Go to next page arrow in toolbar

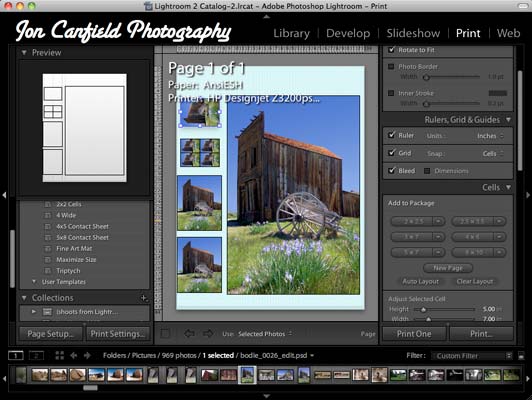(208, 334)
